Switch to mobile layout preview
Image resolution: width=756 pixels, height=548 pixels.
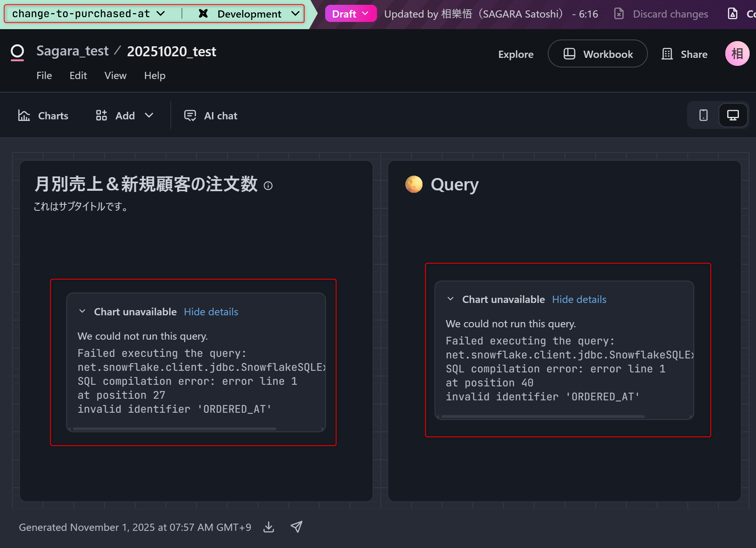click(703, 115)
